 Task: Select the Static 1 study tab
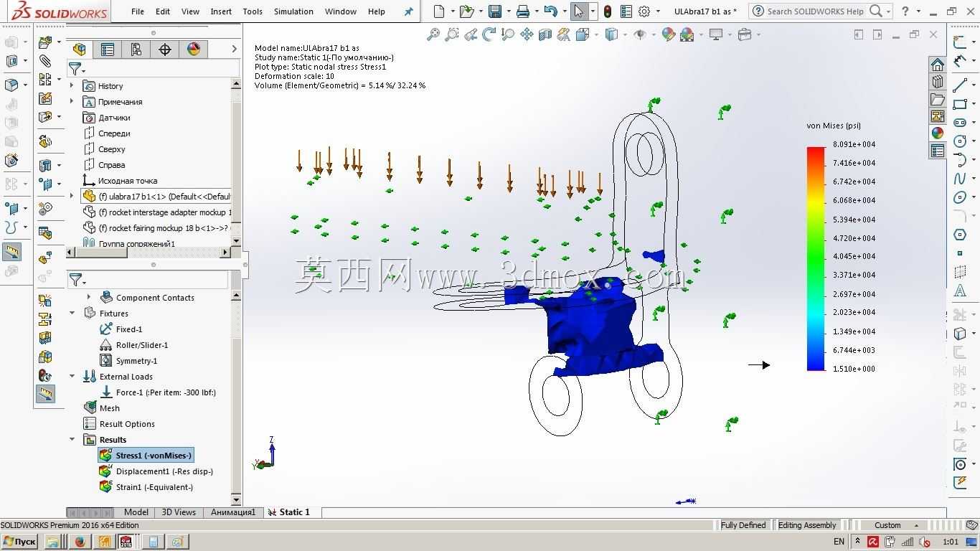[x=290, y=512]
